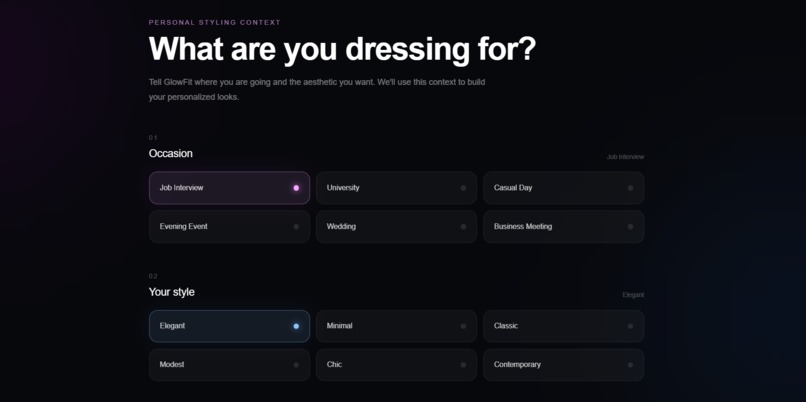The image size is (806, 402).
Task: Click the 'PERSONAL STYLING CONTEXT' label
Action: [x=215, y=23]
